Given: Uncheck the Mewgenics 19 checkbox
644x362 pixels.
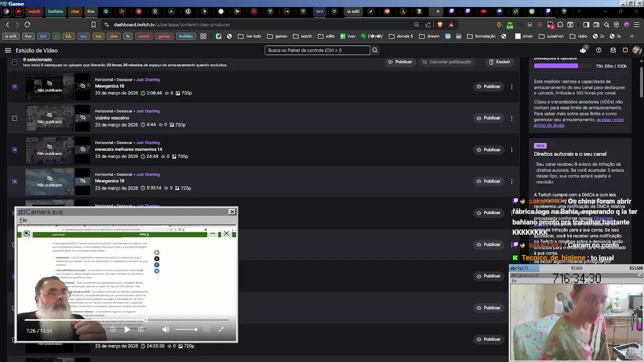Looking at the screenshot, I should click(x=15, y=181).
